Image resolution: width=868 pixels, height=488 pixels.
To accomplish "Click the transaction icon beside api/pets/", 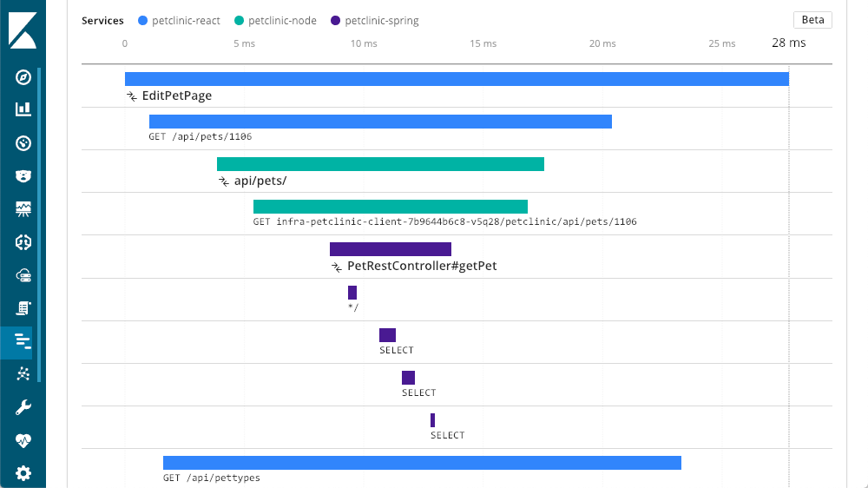I will 224,181.
